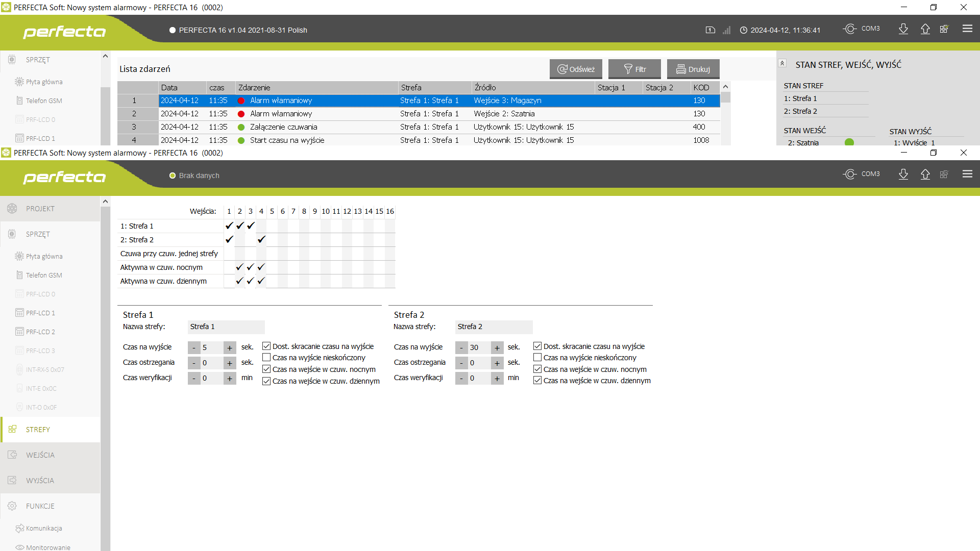980x551 pixels.
Task: Click the grid modules icon in top window
Action: [944, 29]
